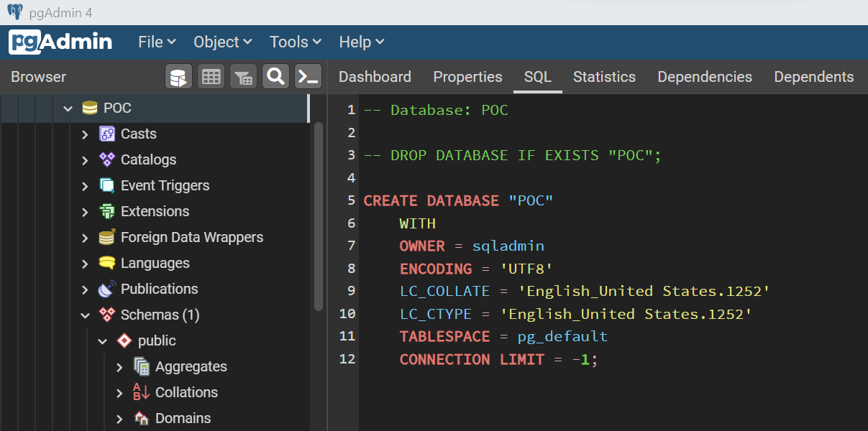Click the pgAdmin 4 elephant title icon

15,12
